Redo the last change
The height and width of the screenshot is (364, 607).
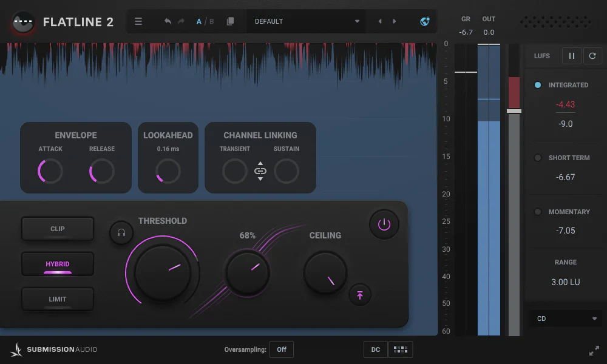pyautogui.click(x=181, y=21)
